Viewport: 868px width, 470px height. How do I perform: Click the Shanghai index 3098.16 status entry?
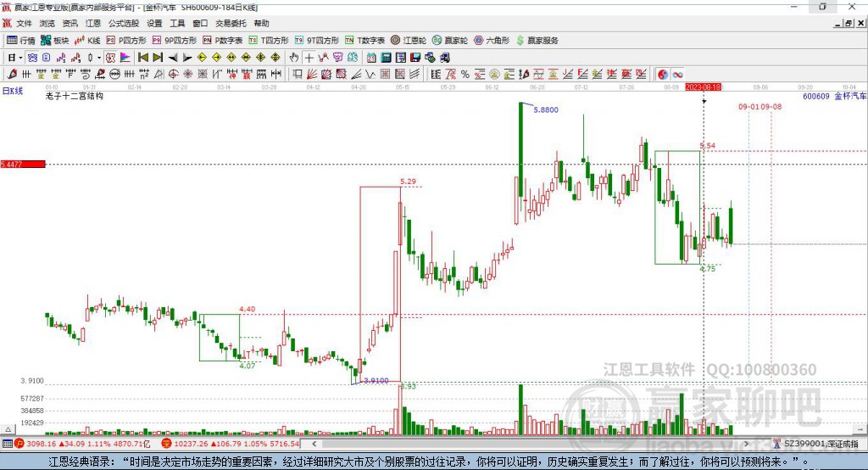83,444
